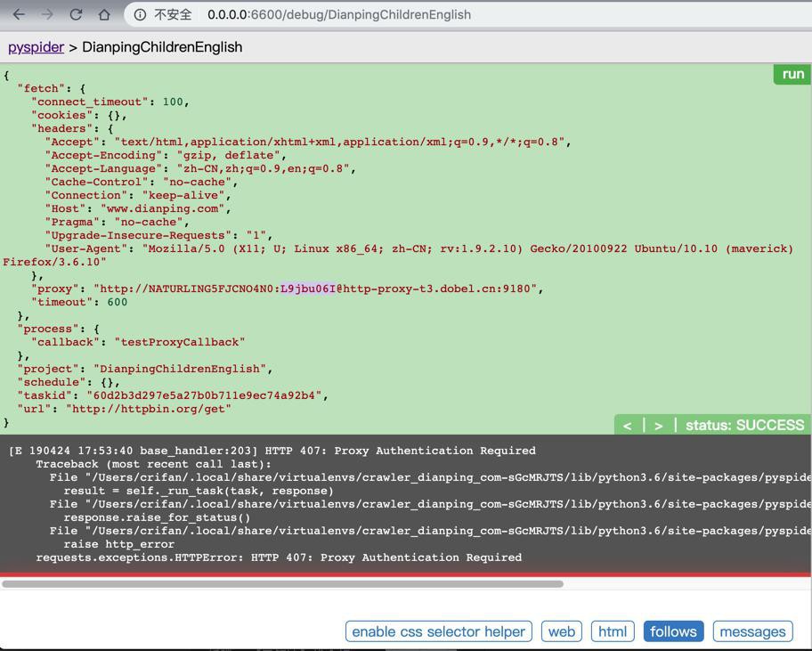Click the "www.dianping.com" Host value
812x651 pixels.
(x=162, y=208)
